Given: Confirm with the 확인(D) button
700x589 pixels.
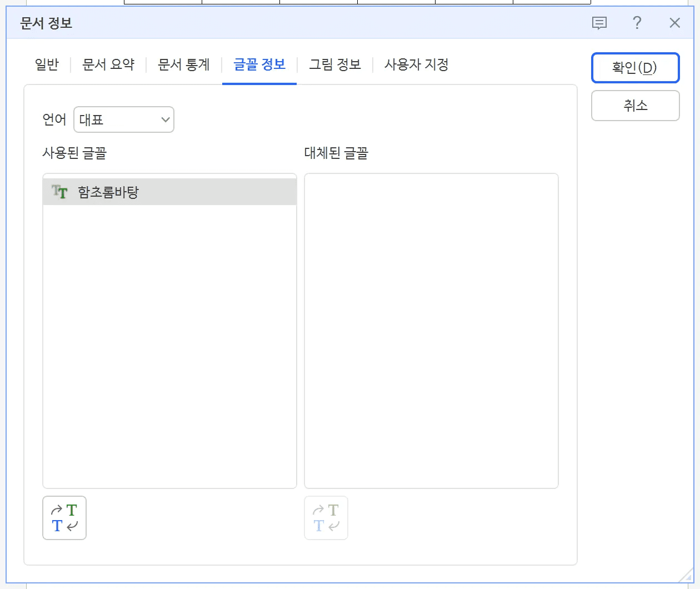Looking at the screenshot, I should point(635,68).
